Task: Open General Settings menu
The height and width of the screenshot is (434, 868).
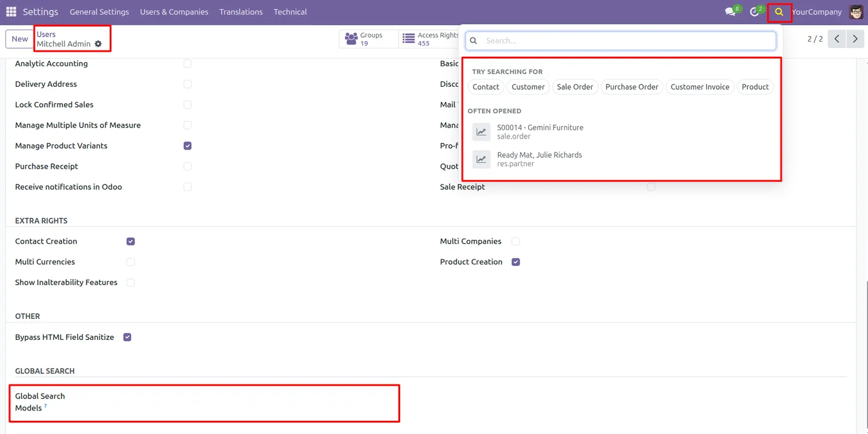Action: [x=99, y=11]
